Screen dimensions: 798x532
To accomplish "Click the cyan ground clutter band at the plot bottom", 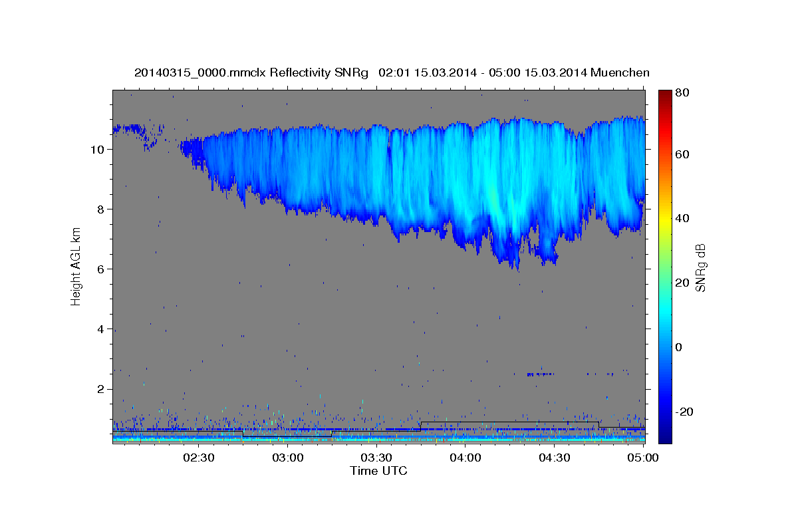I will tap(378, 439).
